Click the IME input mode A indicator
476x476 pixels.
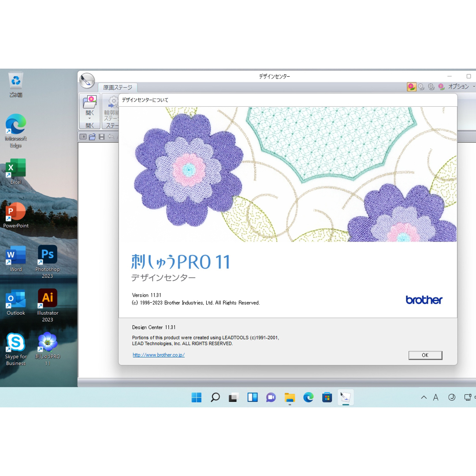tap(436, 397)
